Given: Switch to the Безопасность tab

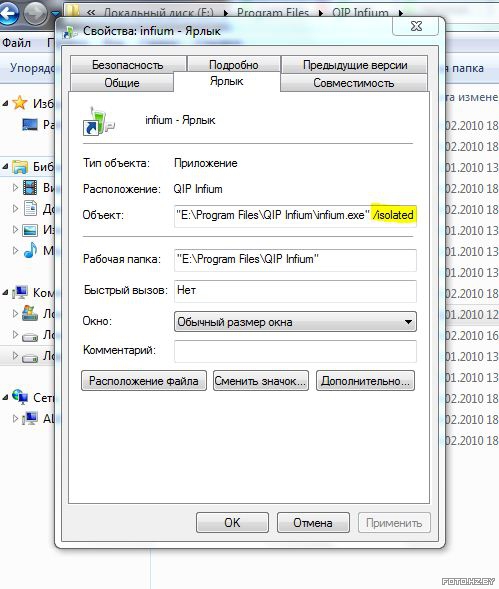Looking at the screenshot, I should click(128, 65).
